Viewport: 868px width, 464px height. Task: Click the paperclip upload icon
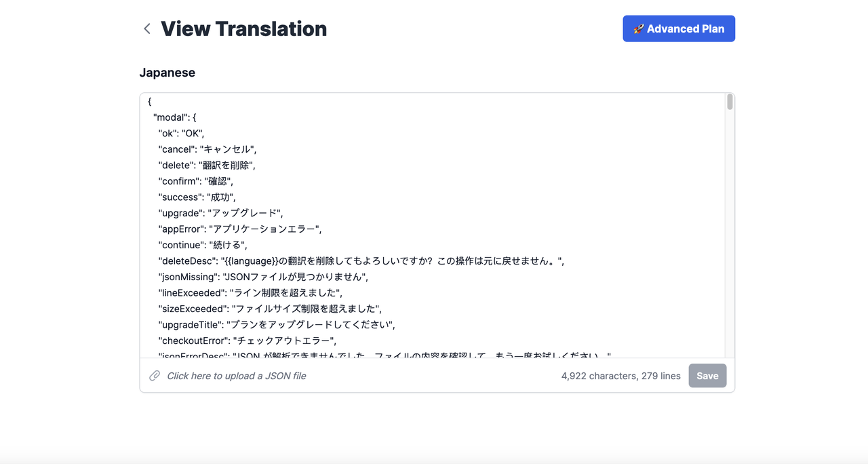tap(155, 376)
